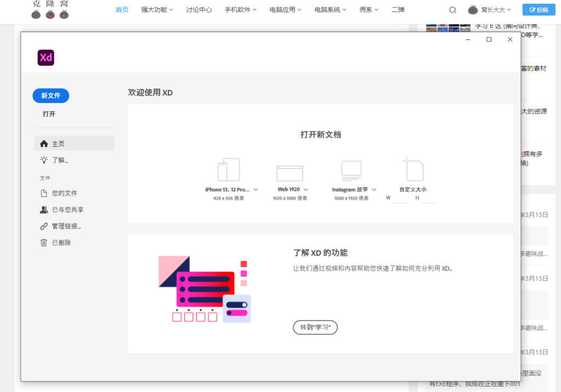561x392 pixels.
Task: Expand the iPhone 13 preset dropdown arrow
Action: click(x=256, y=189)
